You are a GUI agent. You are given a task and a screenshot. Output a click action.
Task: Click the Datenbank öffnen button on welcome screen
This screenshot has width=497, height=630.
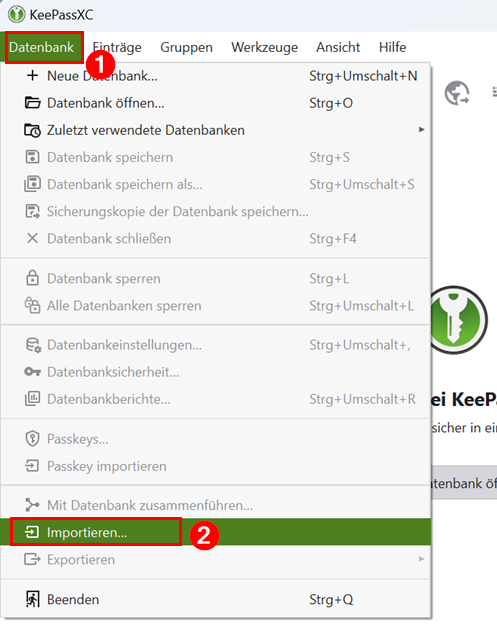[464, 483]
